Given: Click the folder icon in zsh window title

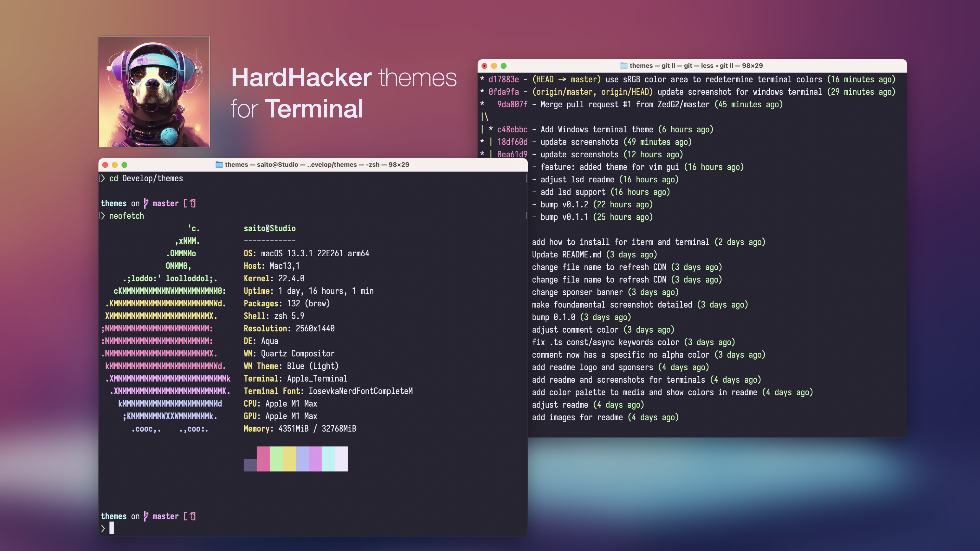Looking at the screenshot, I should [219, 165].
